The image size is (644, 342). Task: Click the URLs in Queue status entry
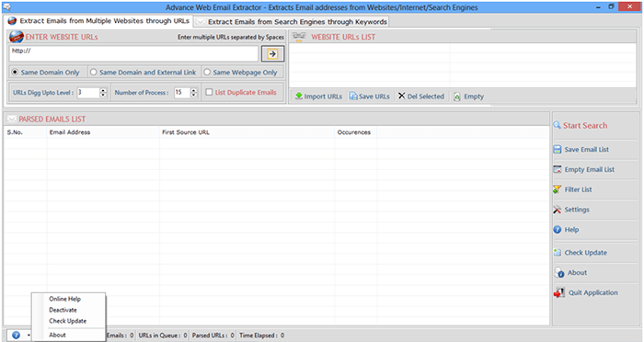coord(163,335)
